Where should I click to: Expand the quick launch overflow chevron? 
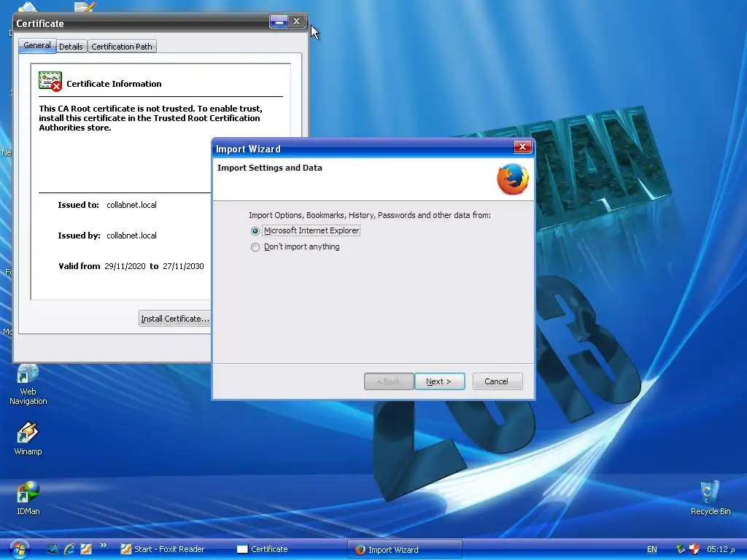click(x=104, y=545)
